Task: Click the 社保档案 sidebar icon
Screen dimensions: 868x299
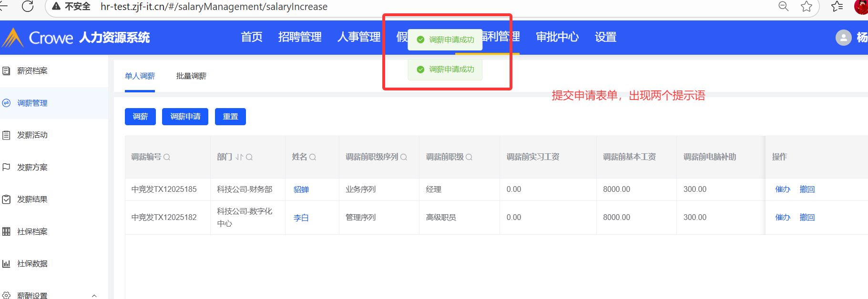Action: point(6,231)
